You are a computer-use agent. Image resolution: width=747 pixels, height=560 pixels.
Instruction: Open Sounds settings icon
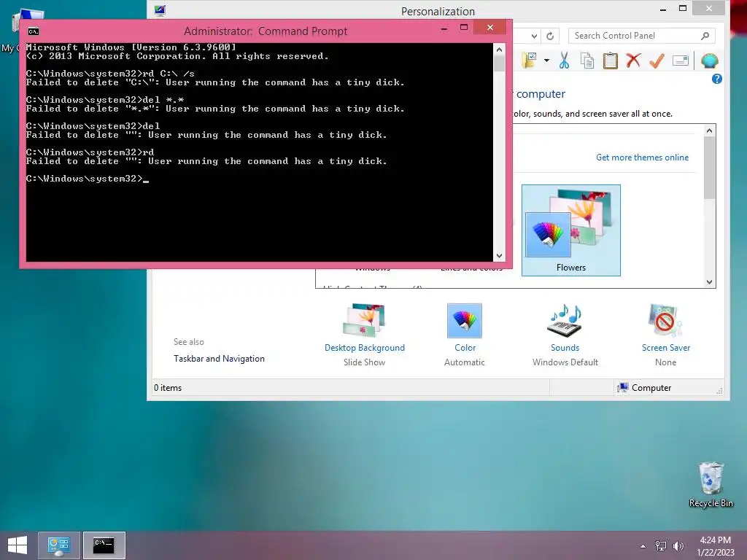[x=565, y=321]
